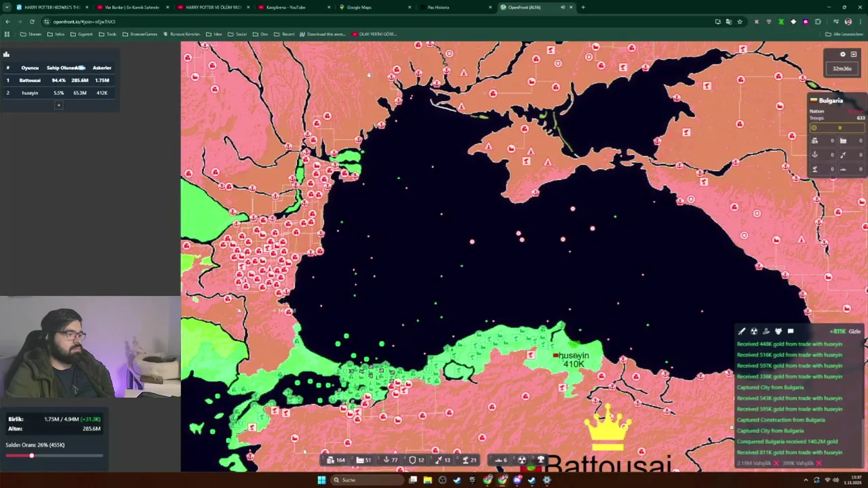The height and width of the screenshot is (488, 868).
Task: Go back in browser history
Action: (x=7, y=22)
